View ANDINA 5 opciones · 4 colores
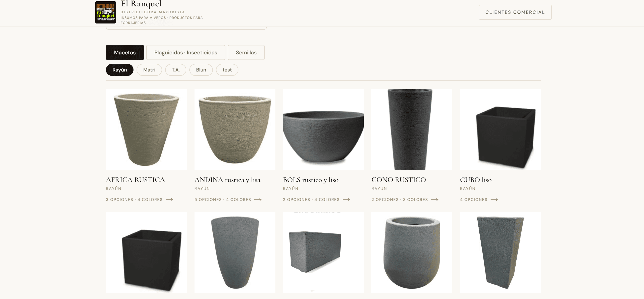This screenshot has height=299, width=644. click(x=223, y=200)
